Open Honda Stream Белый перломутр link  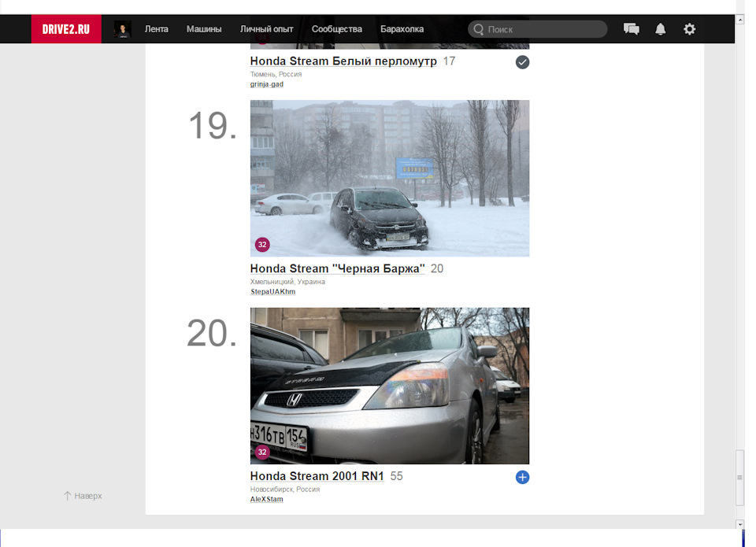[x=343, y=61]
